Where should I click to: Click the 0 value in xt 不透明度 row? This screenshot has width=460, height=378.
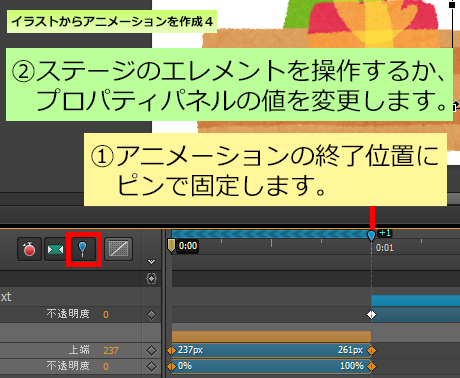[106, 315]
